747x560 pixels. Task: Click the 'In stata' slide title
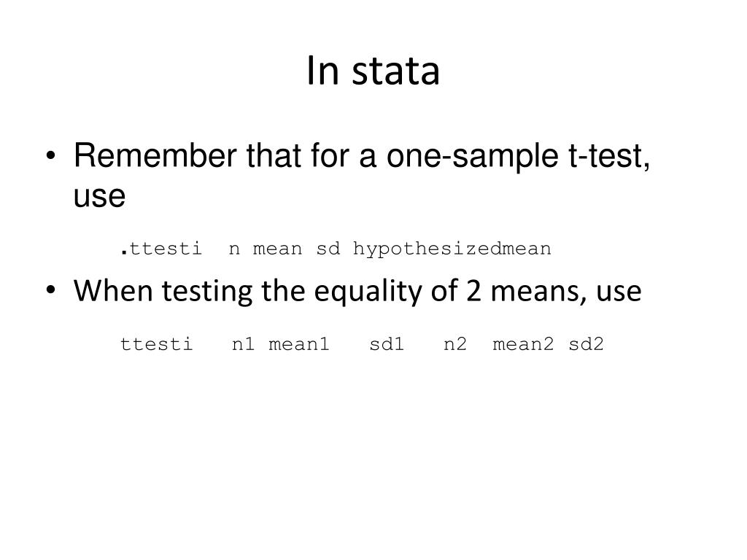[373, 71]
